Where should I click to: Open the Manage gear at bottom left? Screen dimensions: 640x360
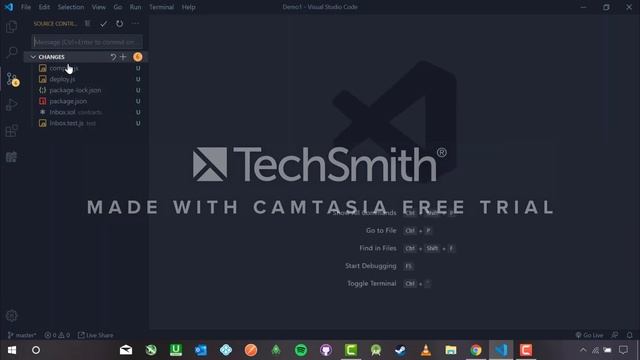tap(12, 316)
